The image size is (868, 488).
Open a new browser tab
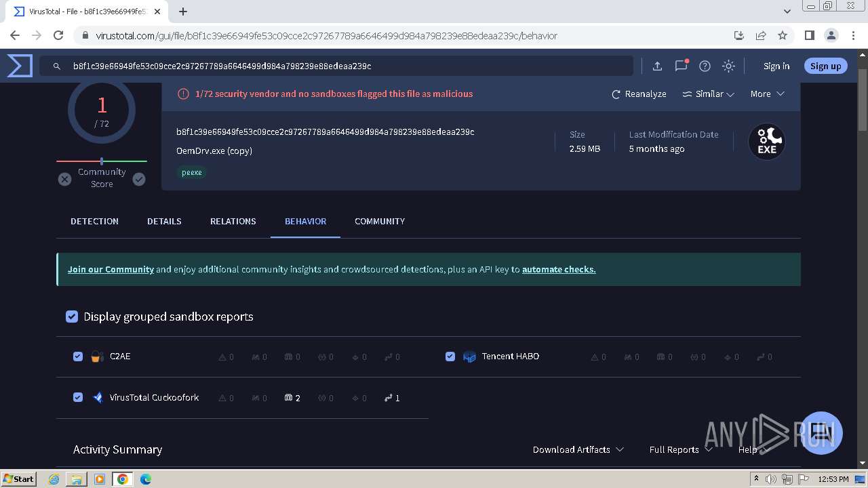(183, 12)
